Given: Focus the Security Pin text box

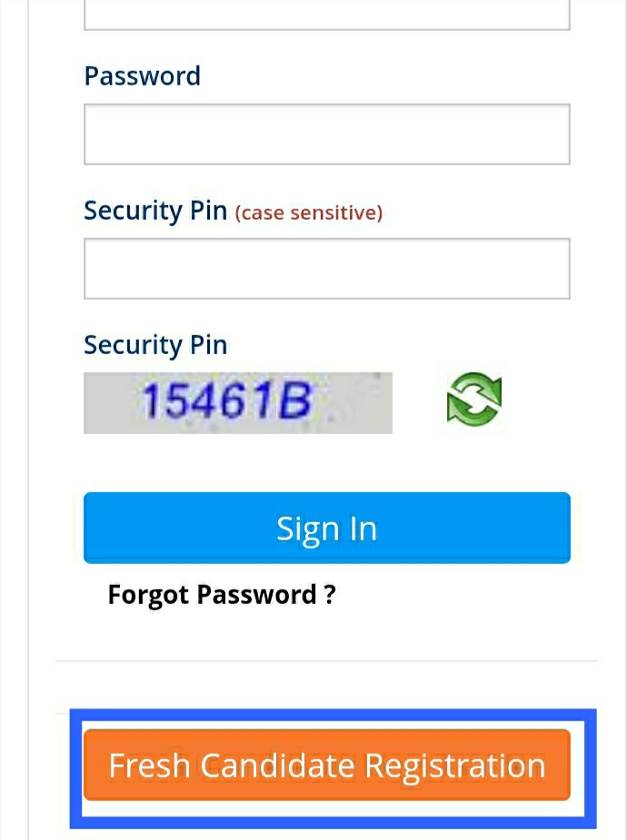Looking at the screenshot, I should point(326,269).
